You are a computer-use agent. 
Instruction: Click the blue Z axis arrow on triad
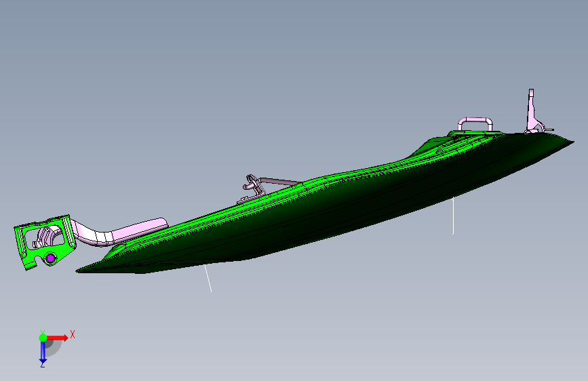click(43, 353)
